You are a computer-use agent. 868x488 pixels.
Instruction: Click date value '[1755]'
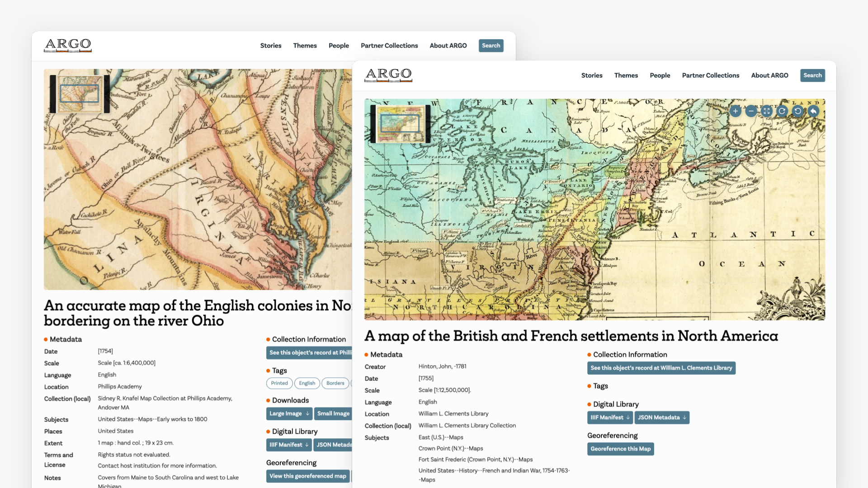(x=426, y=378)
